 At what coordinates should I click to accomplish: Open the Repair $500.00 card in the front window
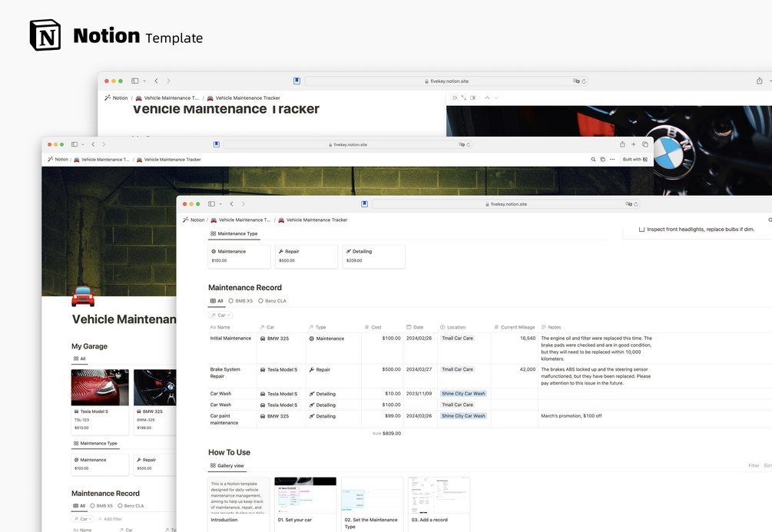click(x=306, y=256)
